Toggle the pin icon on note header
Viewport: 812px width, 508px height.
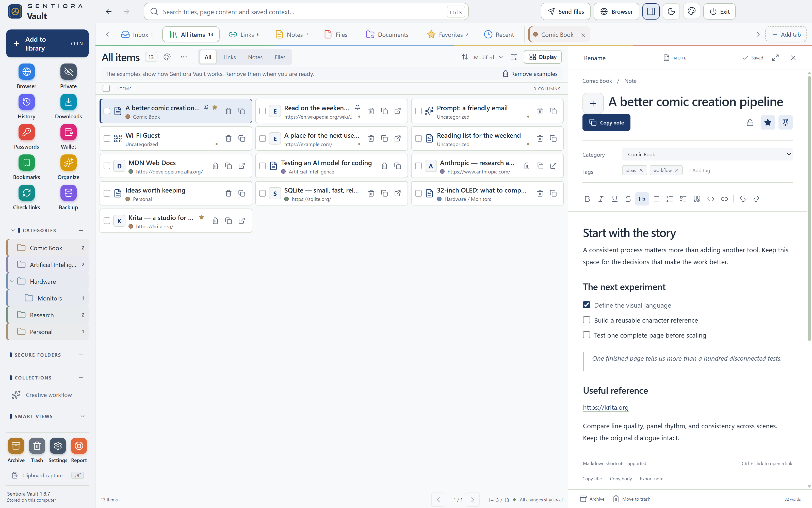pos(785,122)
